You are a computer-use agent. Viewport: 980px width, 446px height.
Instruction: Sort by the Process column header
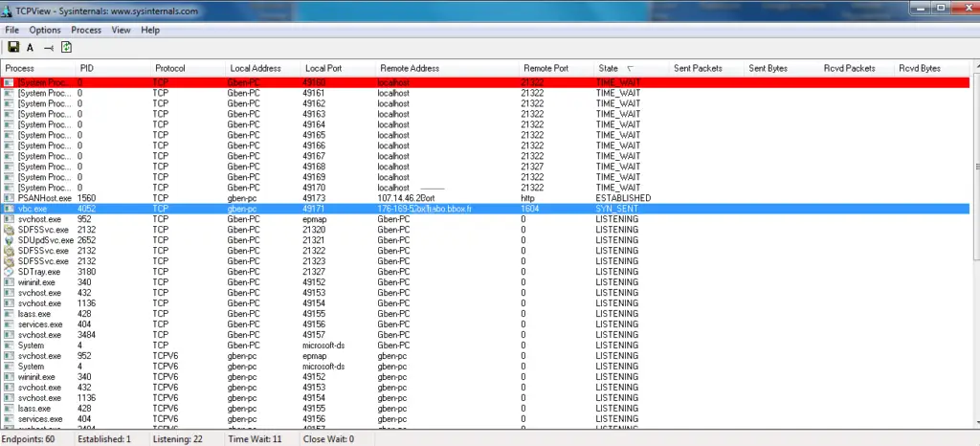(x=38, y=68)
